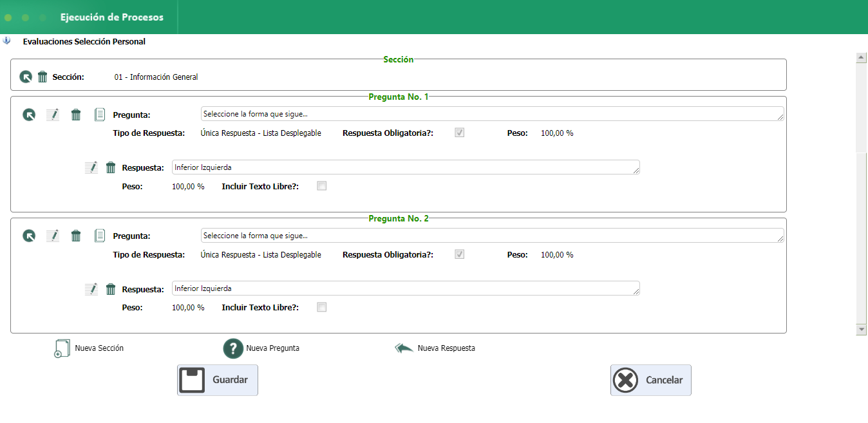Add a new section via Nueva Sección label
Viewport: 868px width, 423px height.
coord(99,348)
